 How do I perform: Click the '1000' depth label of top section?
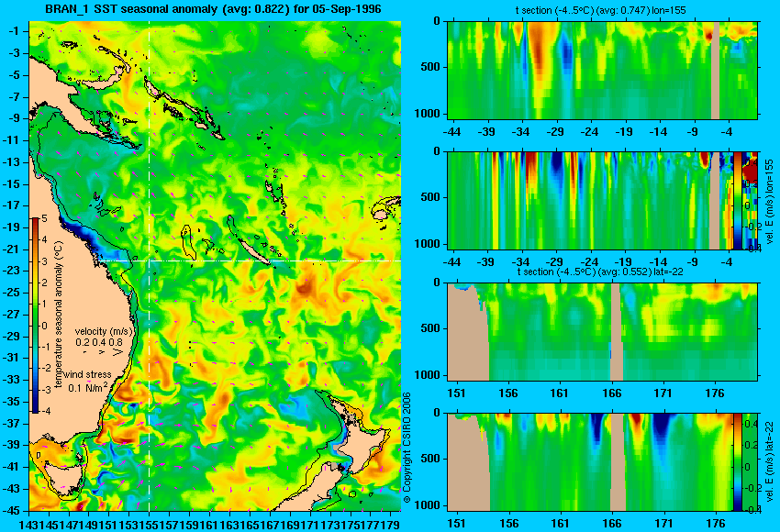428,114
